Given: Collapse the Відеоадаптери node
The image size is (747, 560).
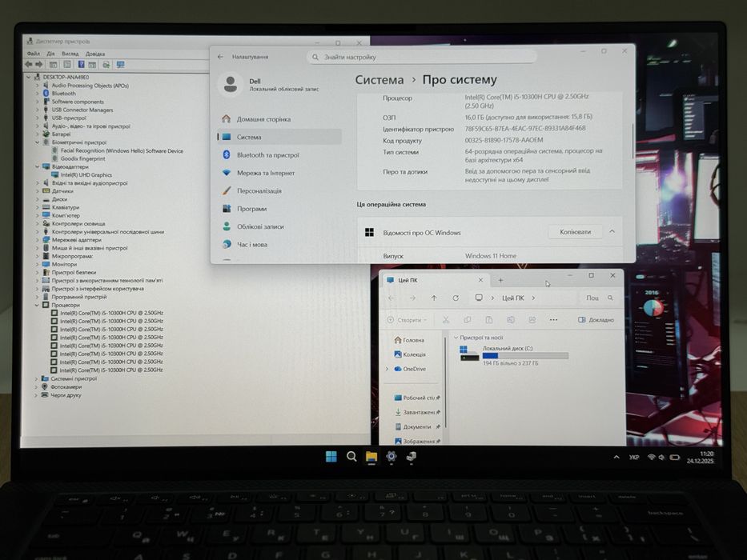Looking at the screenshot, I should pyautogui.click(x=38, y=166).
